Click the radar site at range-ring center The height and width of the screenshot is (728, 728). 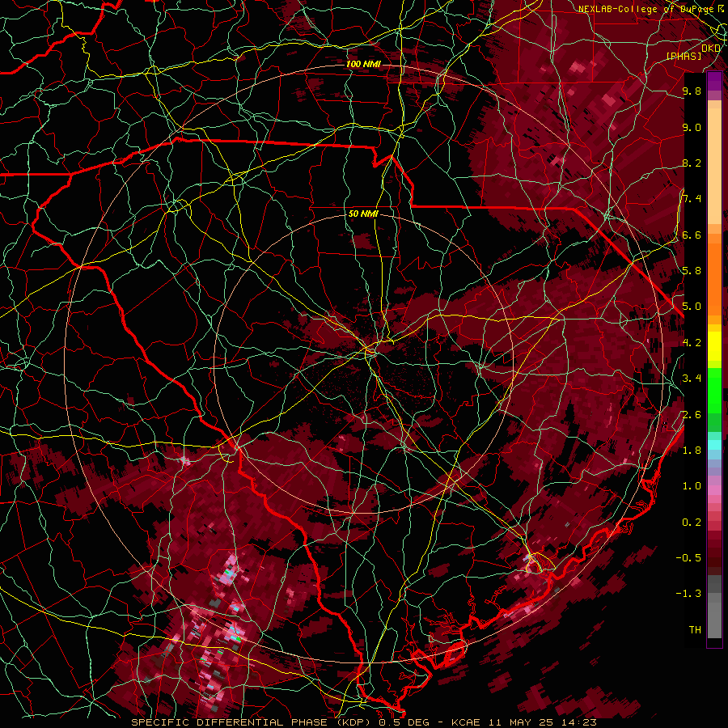tap(365, 363)
